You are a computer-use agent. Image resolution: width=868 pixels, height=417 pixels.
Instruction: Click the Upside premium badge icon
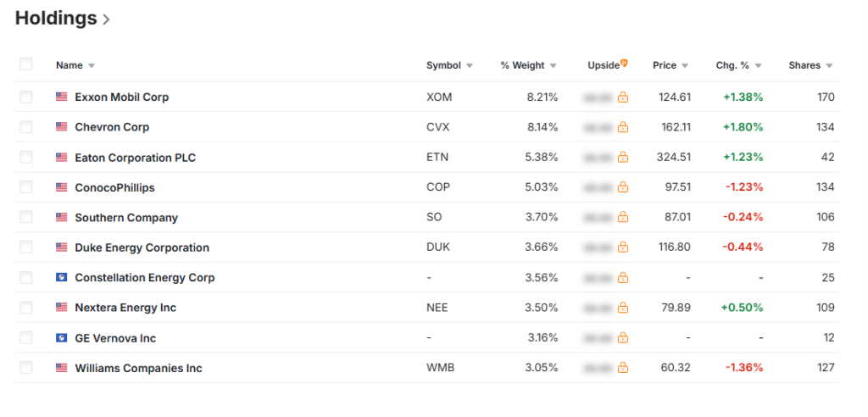coord(625,63)
